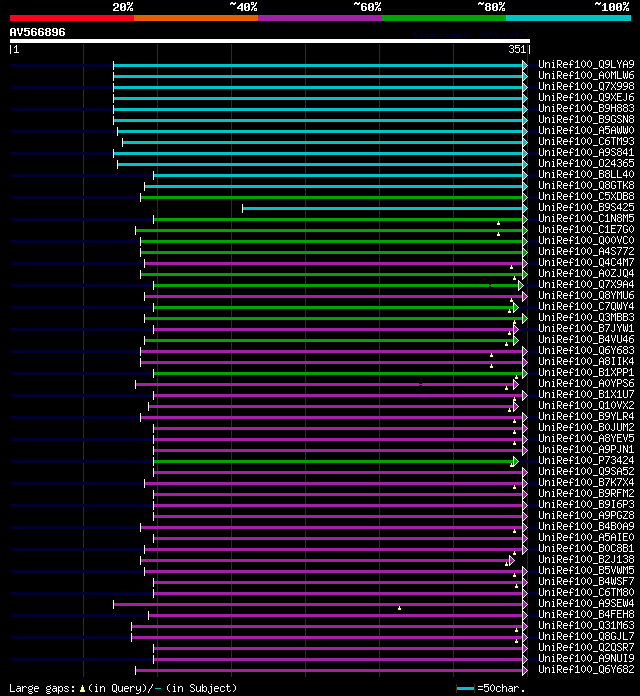Open hit UniRef100_Q00VC0
The image size is (640, 696).
point(586,240)
